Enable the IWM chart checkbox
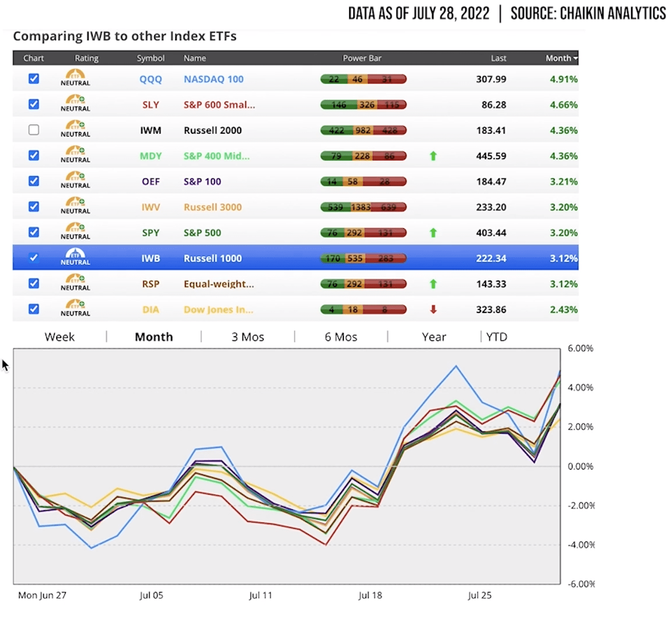The width and height of the screenshot is (672, 617). tap(34, 130)
